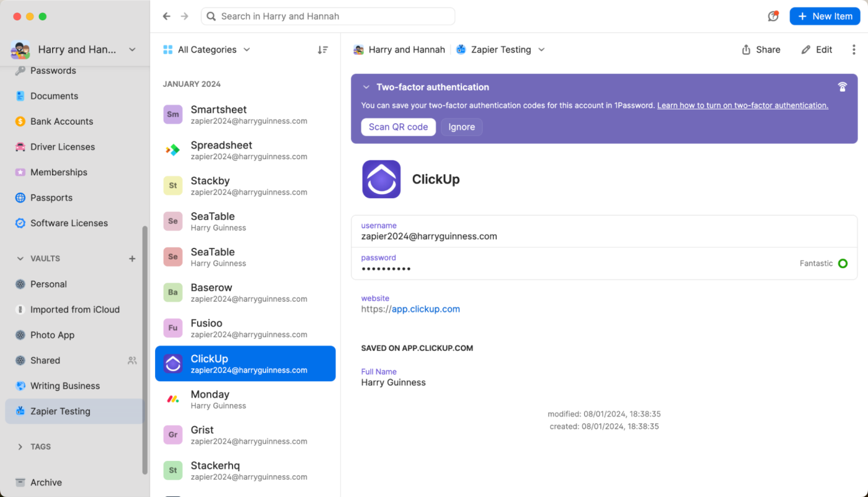The image size is (868, 497).
Task: Open the sort order icon in the item list
Action: [x=322, y=50]
